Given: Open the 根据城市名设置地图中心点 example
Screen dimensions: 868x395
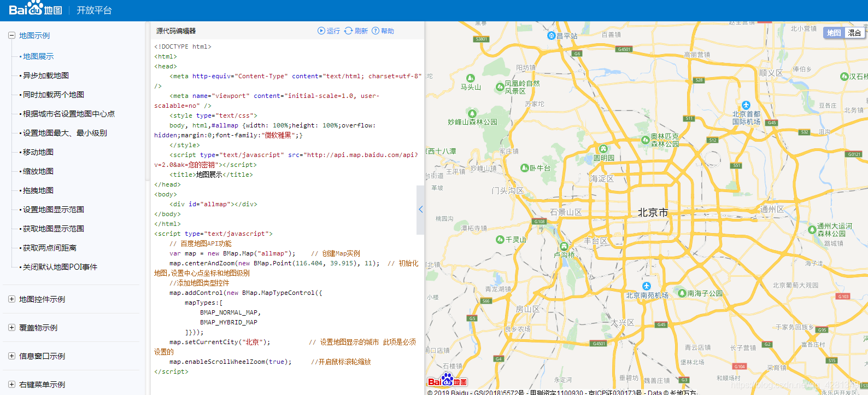Looking at the screenshot, I should (69, 114).
